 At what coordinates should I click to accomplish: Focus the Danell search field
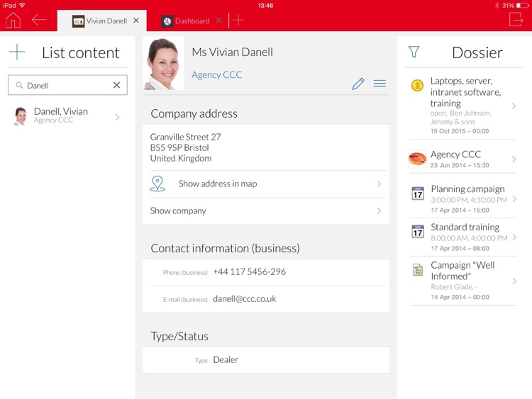click(67, 85)
